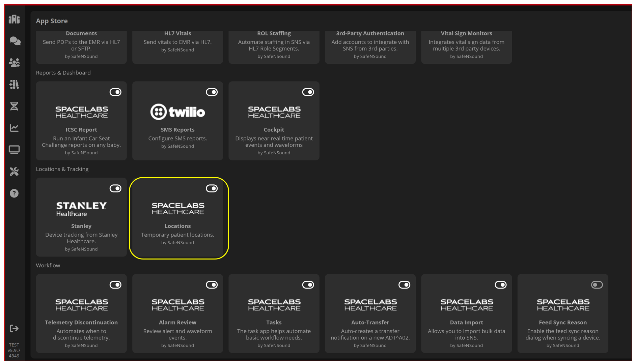Click the Stanley Healthcare logo
Viewport: 636px width, 364px height.
[81, 209]
